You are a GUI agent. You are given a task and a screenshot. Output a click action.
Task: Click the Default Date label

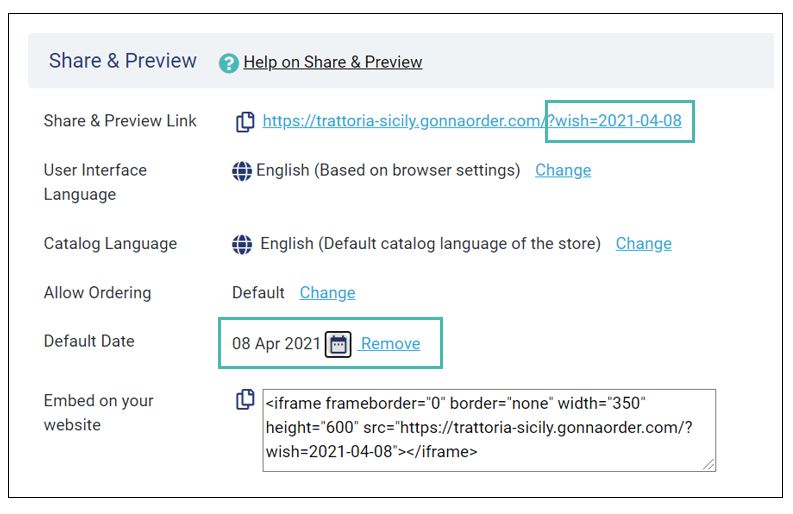coord(89,341)
